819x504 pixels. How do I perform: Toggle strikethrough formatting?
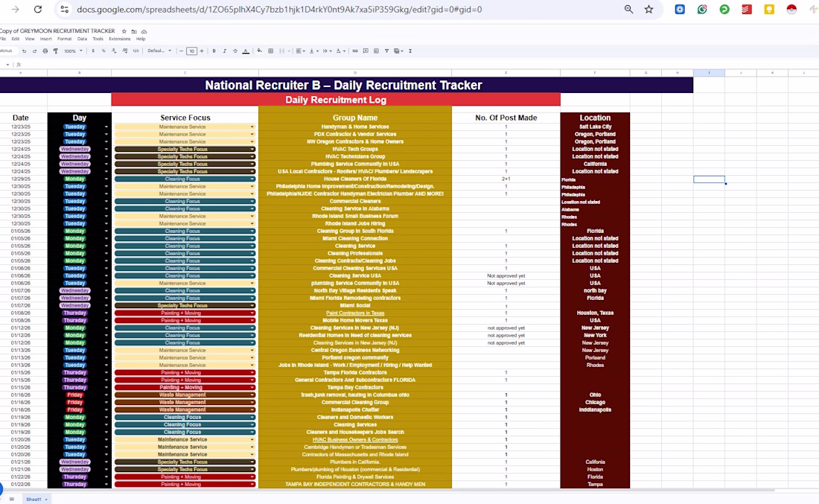click(235, 51)
